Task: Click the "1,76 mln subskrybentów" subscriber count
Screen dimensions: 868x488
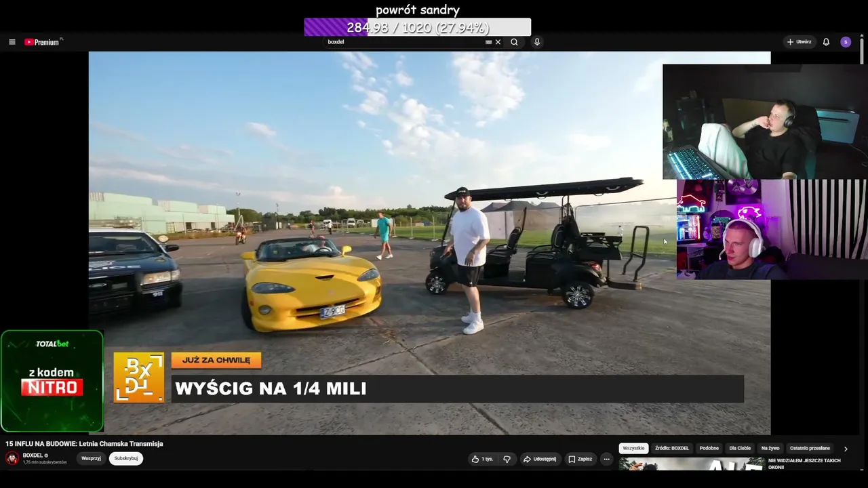Action: [x=45, y=462]
